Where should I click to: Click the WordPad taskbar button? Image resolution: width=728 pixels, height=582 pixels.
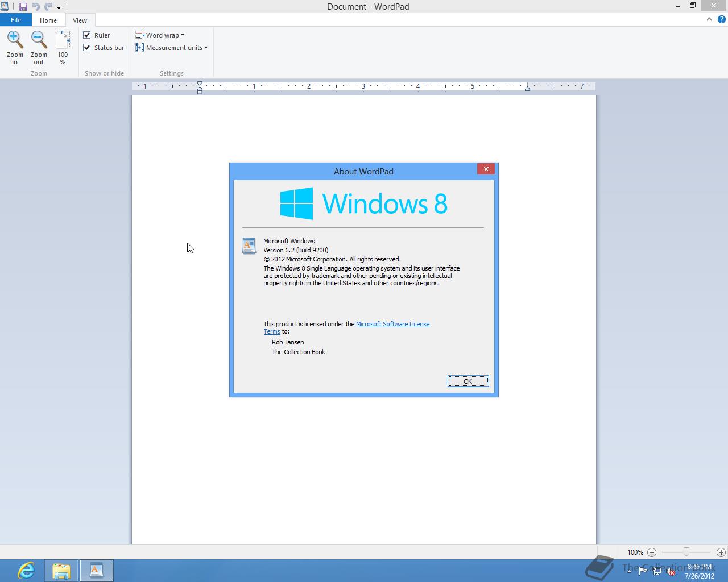pyautogui.click(x=97, y=571)
